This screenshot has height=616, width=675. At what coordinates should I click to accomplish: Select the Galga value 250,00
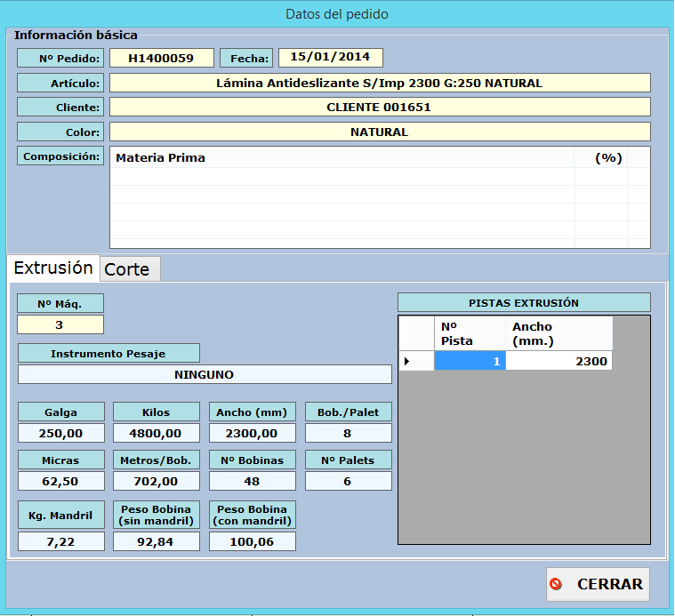pos(60,433)
